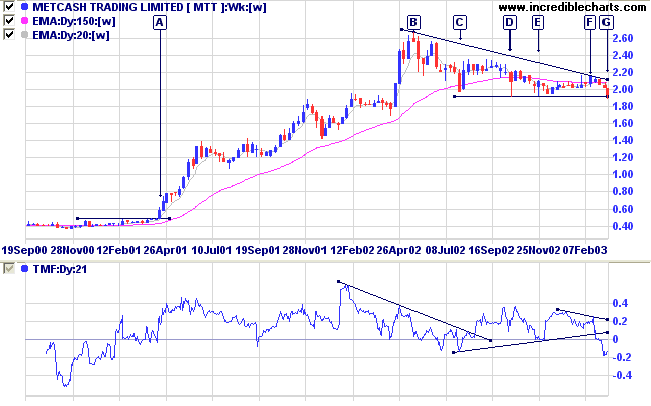
Task: Click the TMF axis value -0.4
Action: pos(622,375)
